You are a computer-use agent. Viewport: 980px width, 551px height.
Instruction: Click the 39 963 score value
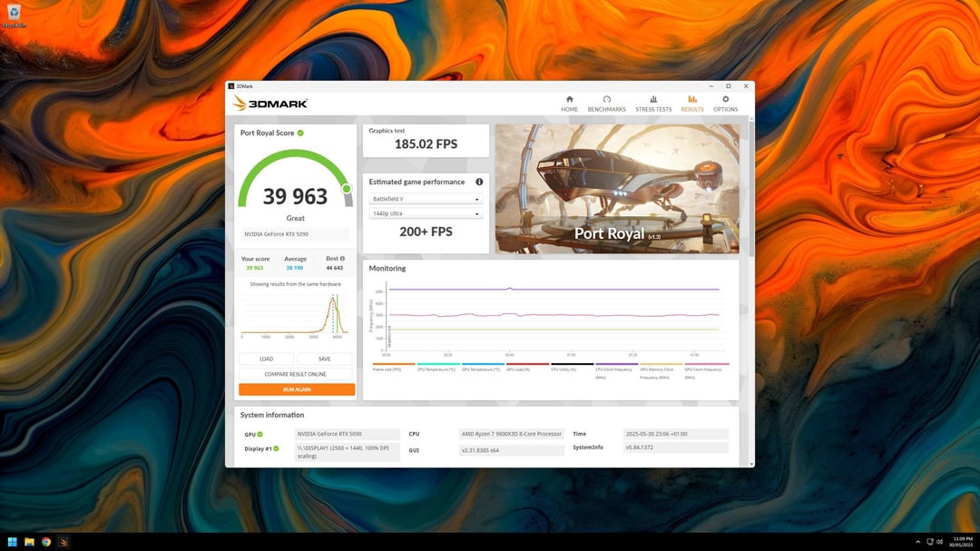point(295,196)
